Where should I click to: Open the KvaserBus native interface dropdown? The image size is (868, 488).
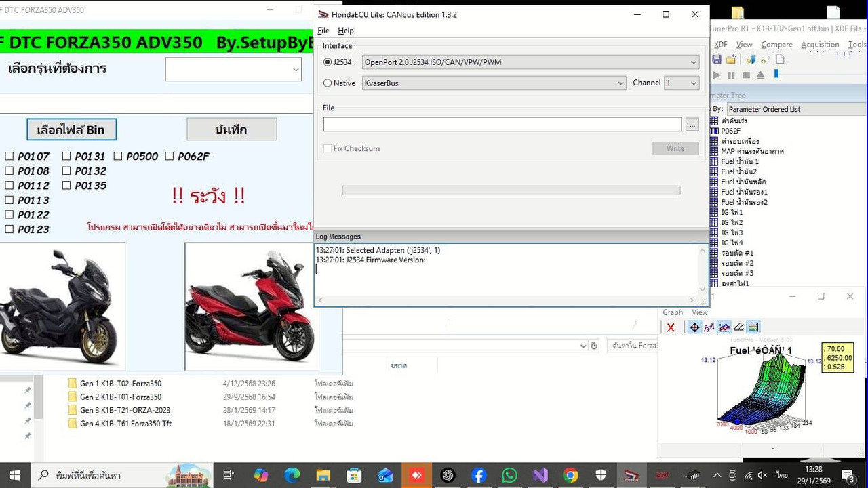coord(494,83)
